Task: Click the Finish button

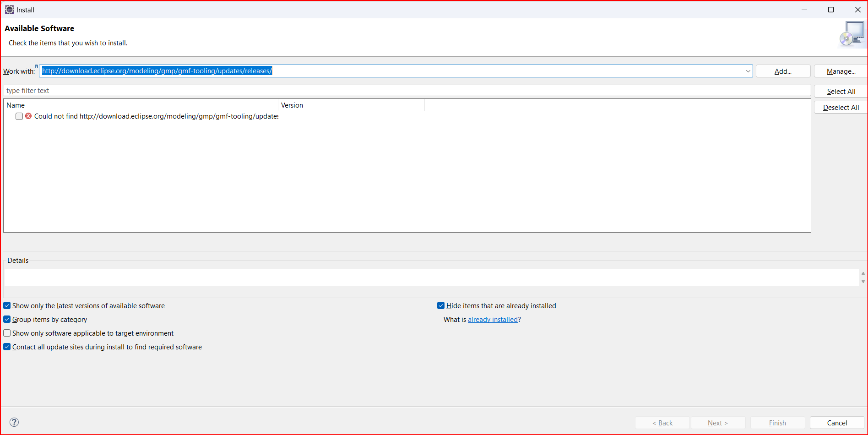Action: 777,423
